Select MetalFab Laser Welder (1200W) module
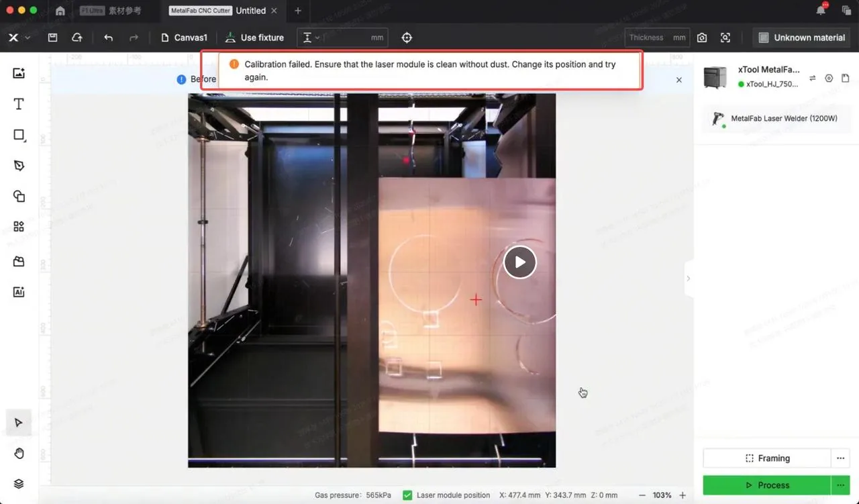 click(776, 119)
